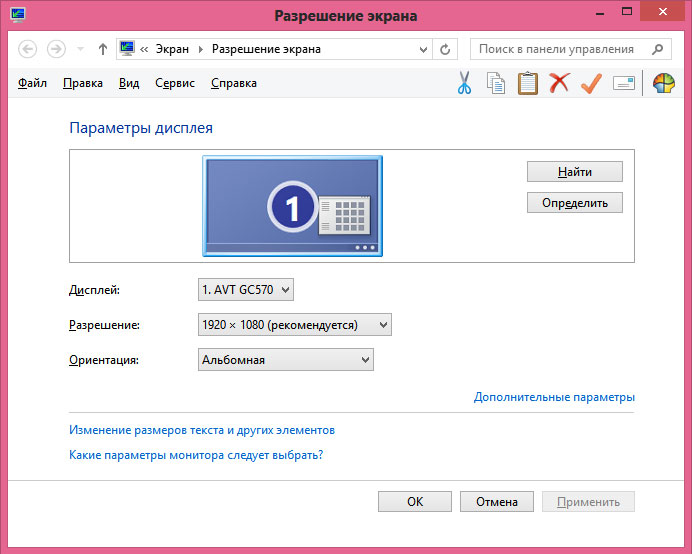Viewport: 693px width, 554px height.
Task: Click the properties window icon in toolbar
Action: pyautogui.click(x=624, y=84)
